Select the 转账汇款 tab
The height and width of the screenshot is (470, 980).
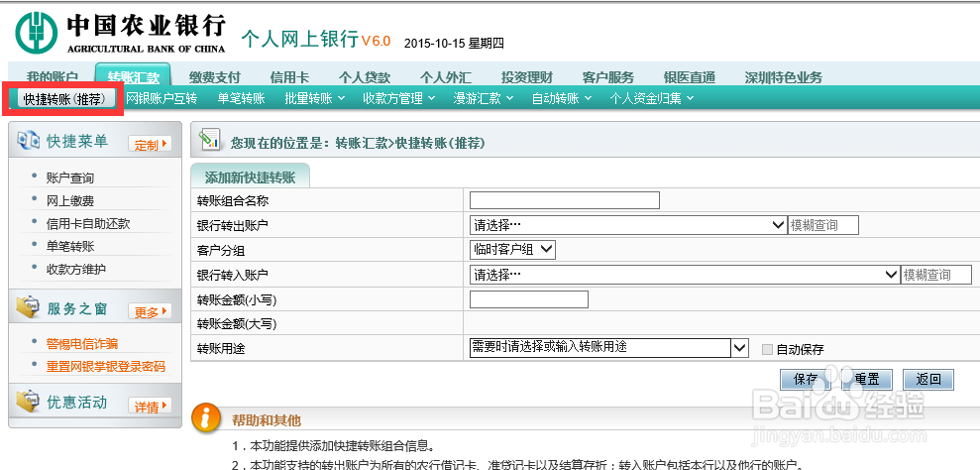(133, 76)
